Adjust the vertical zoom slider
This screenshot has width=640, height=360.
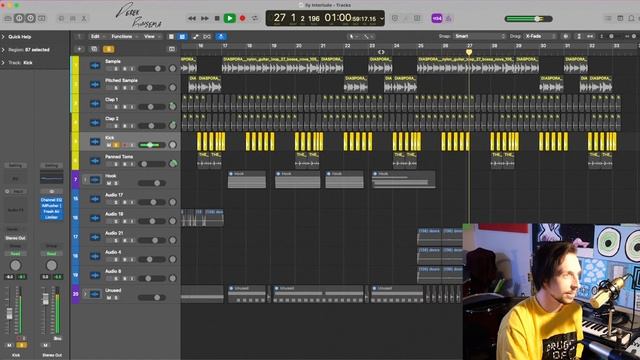[611, 36]
